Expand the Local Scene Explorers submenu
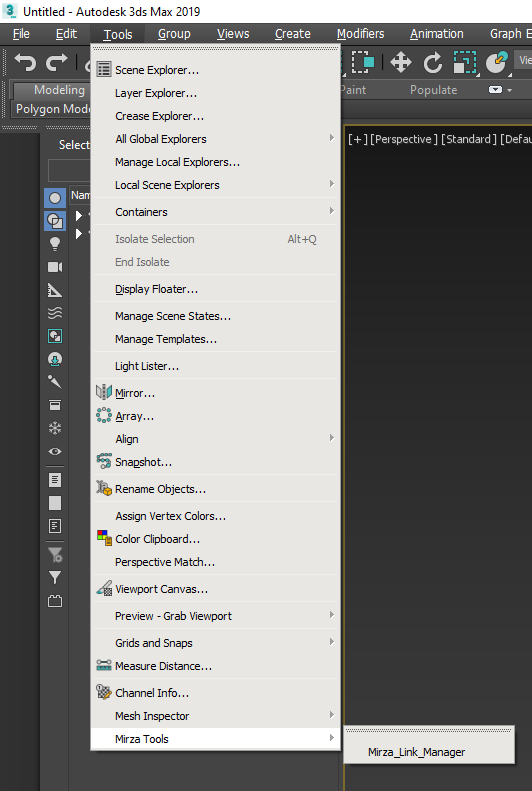The width and height of the screenshot is (532, 791). click(x=216, y=185)
